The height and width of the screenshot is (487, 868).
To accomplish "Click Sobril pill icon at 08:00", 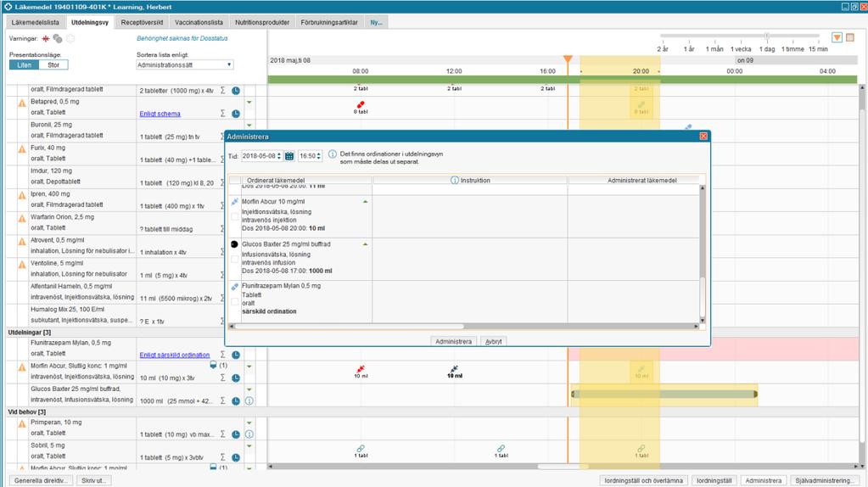I will pos(361,448).
